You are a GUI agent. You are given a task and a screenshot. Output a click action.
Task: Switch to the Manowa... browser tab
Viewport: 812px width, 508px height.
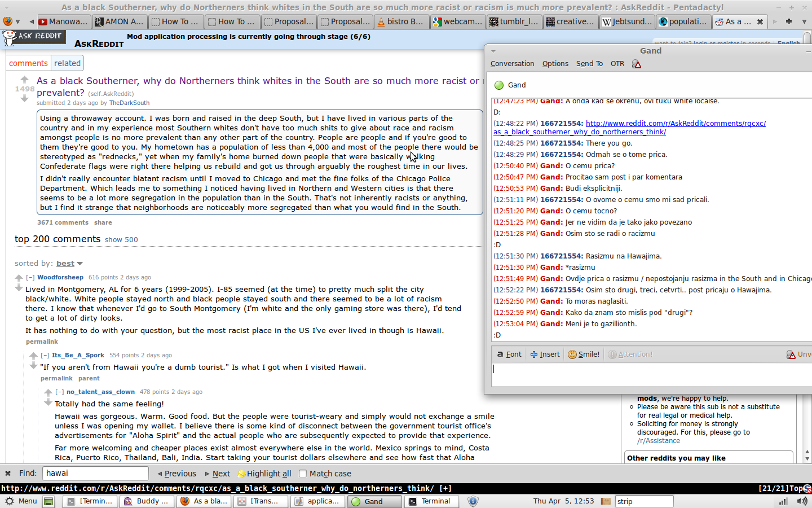(63, 21)
